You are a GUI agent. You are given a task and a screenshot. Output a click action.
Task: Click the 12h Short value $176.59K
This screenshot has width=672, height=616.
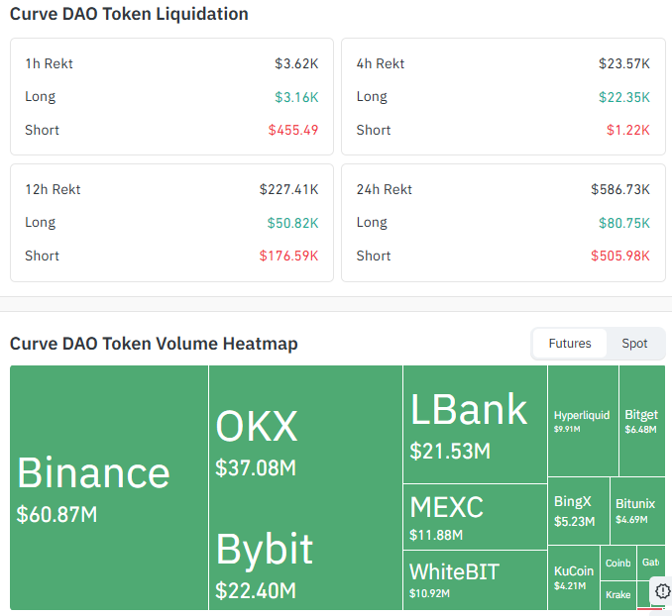coord(288,256)
